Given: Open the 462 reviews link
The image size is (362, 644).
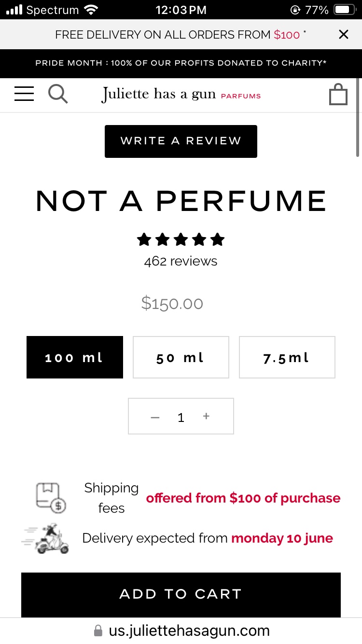Looking at the screenshot, I should click(x=181, y=261).
